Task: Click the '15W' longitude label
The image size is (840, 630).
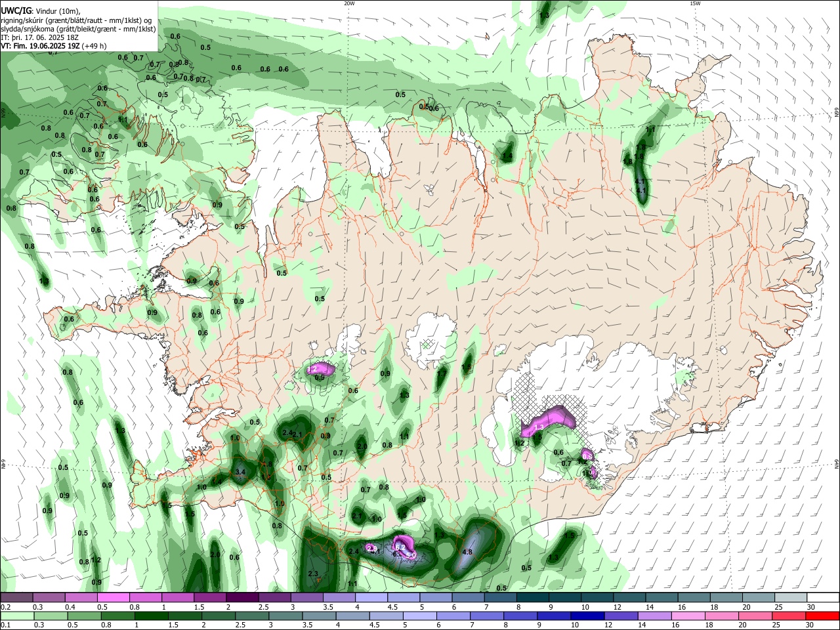Action: pyautogui.click(x=695, y=3)
